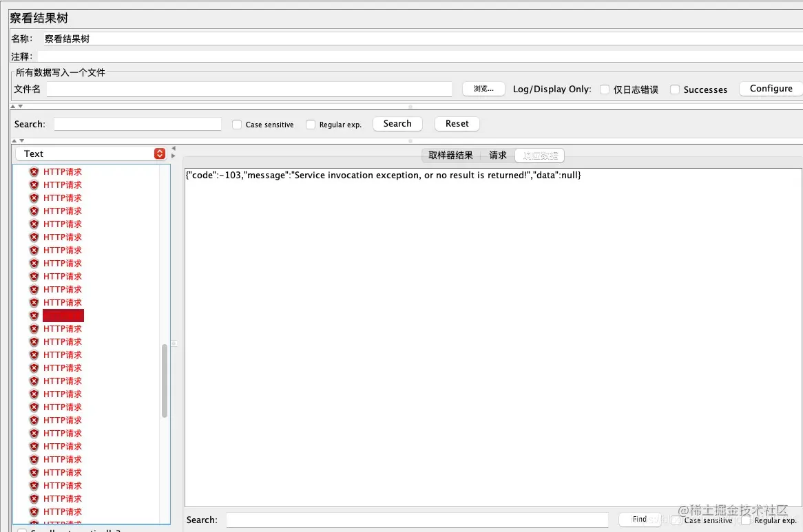Expand-down arrow on divider below file name row
This screenshot has height=532, width=803.
21,107
